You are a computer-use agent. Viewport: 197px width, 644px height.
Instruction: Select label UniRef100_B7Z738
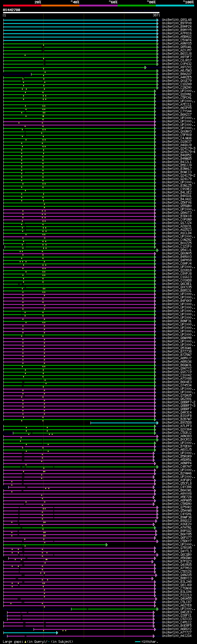[177, 352]
